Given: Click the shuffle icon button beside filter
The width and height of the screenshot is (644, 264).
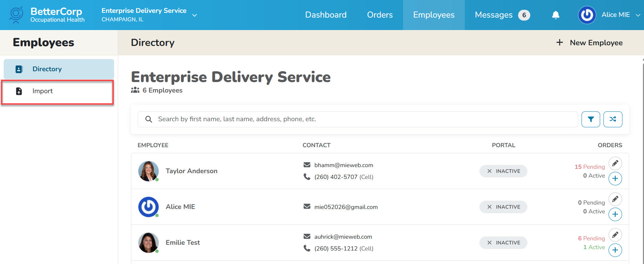Looking at the screenshot, I should 613,119.
